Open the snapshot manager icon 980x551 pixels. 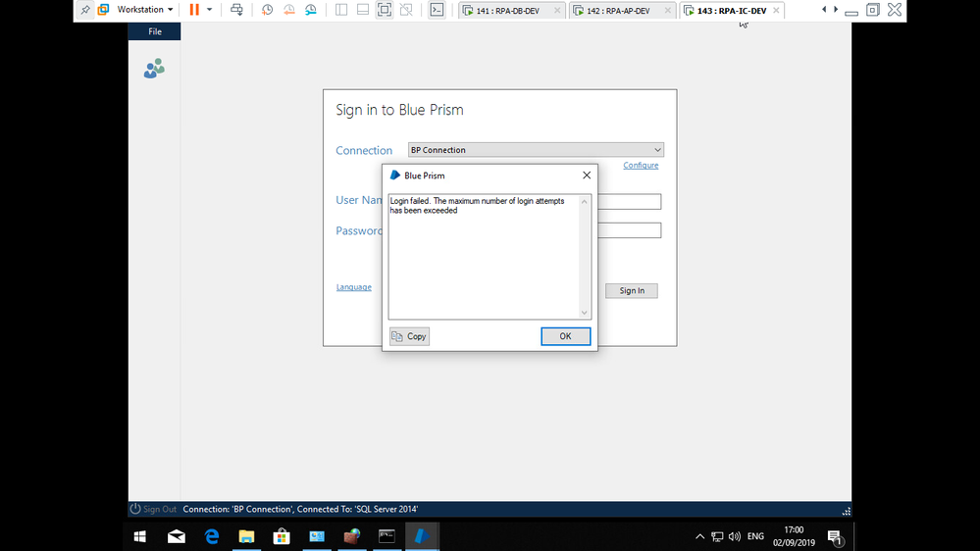[311, 10]
